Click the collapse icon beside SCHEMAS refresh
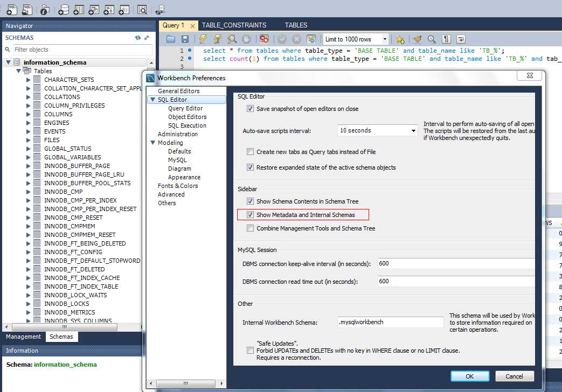Screen dimensions: 562x392 pos(147,38)
